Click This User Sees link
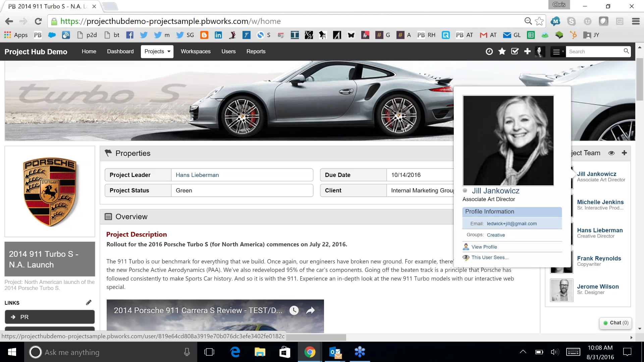The width and height of the screenshot is (644, 362). click(490, 257)
